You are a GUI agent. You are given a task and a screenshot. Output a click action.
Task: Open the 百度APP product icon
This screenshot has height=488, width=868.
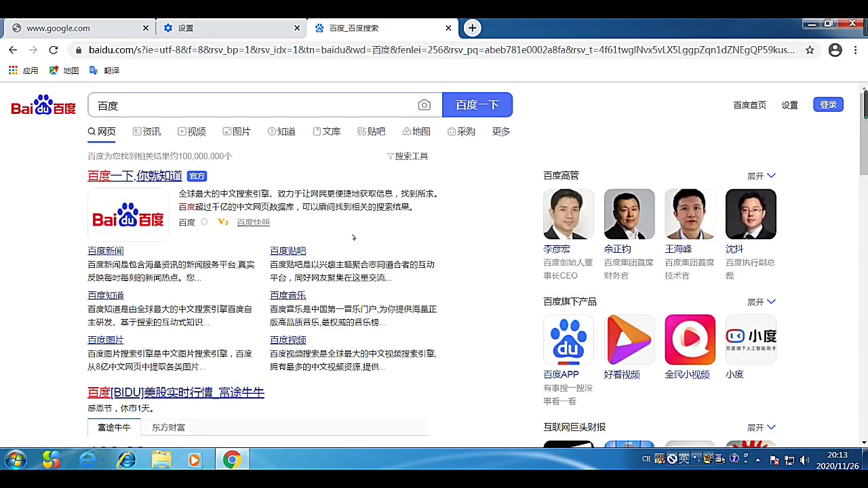568,340
